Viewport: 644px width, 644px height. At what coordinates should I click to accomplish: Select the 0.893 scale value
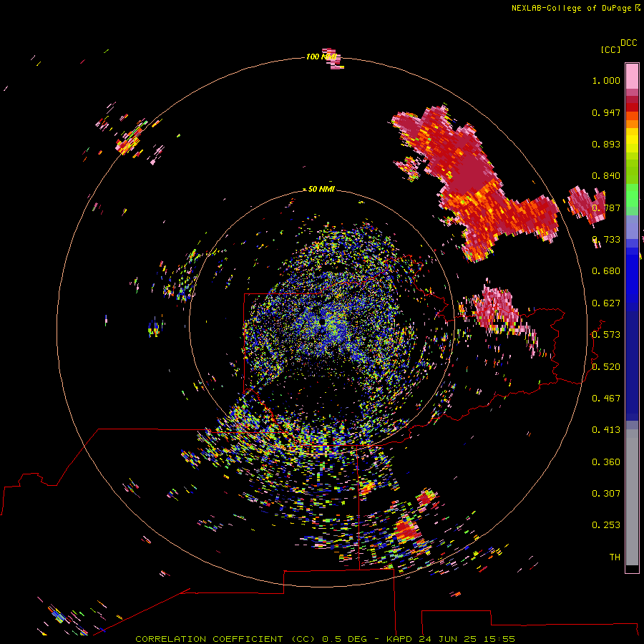tap(606, 144)
